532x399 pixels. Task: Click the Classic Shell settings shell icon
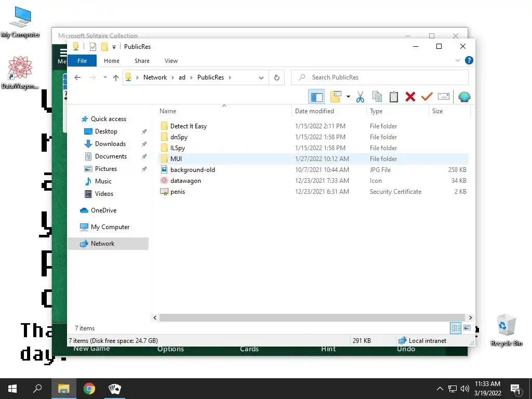click(464, 97)
